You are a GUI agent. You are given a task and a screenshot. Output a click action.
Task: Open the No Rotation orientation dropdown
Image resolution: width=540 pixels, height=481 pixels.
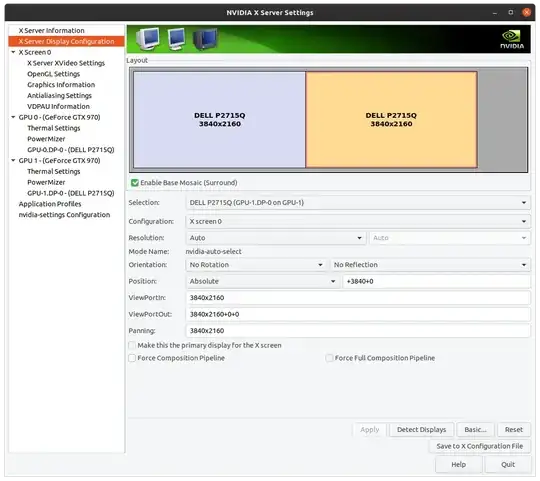(256, 264)
